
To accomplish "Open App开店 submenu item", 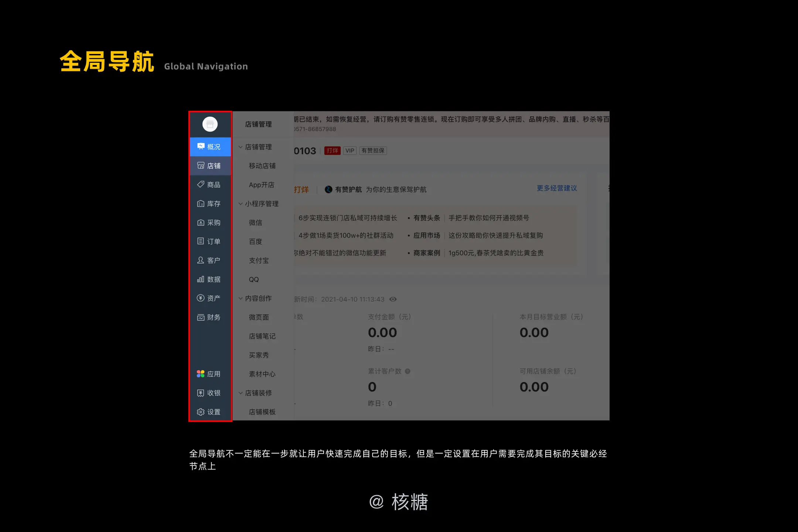I will coord(262,185).
